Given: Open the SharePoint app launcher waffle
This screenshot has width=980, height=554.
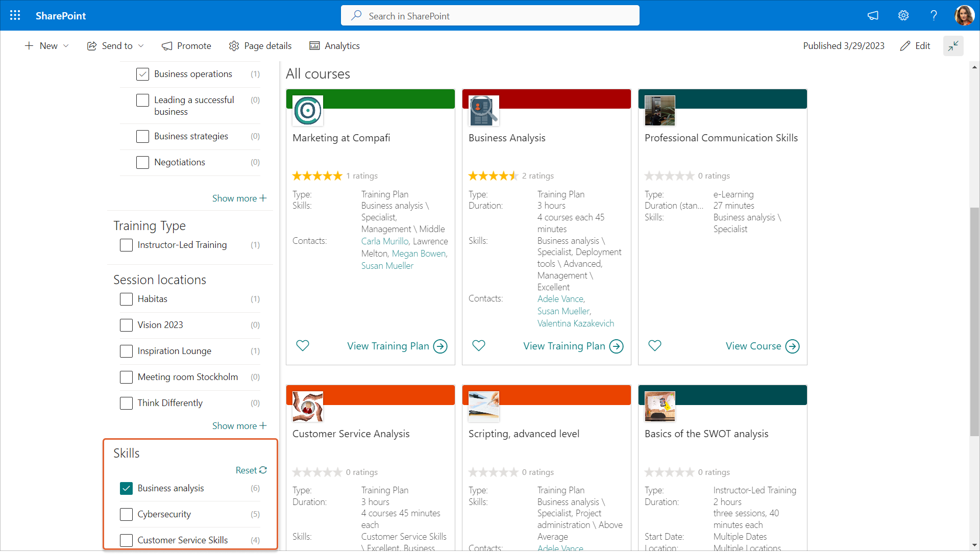Looking at the screenshot, I should click(15, 15).
